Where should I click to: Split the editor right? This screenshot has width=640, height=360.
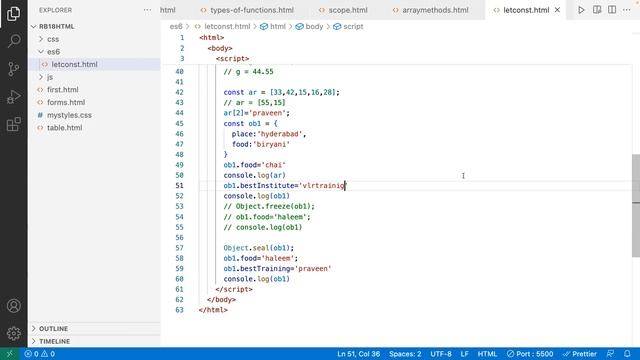click(x=612, y=10)
